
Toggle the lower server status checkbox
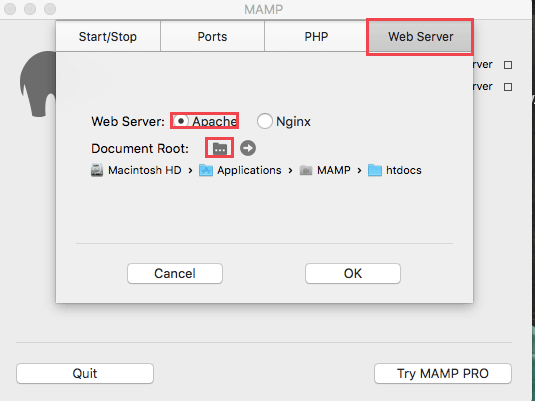pos(508,87)
